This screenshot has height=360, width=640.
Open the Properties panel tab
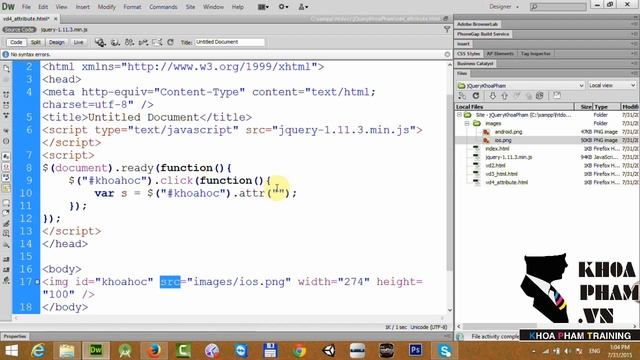click(x=15, y=336)
